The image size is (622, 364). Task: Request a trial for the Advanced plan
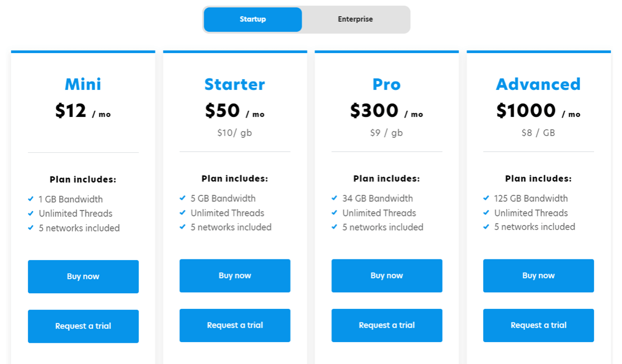tap(538, 326)
